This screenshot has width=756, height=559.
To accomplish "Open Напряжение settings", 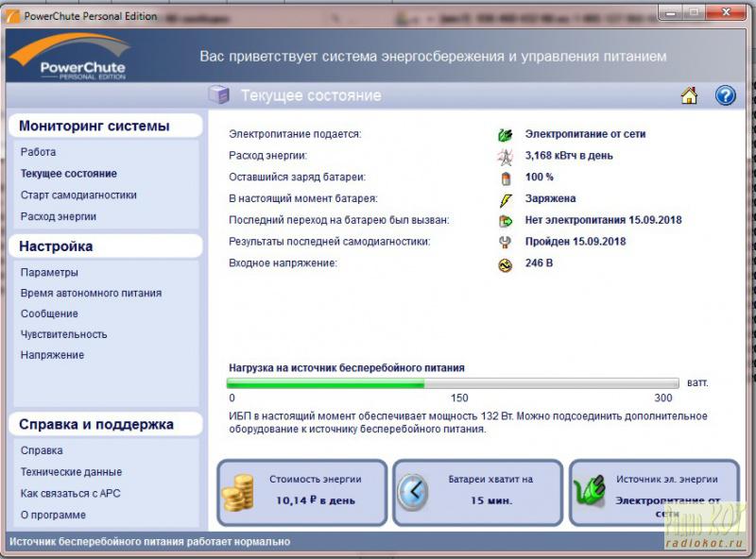I will coord(52,355).
